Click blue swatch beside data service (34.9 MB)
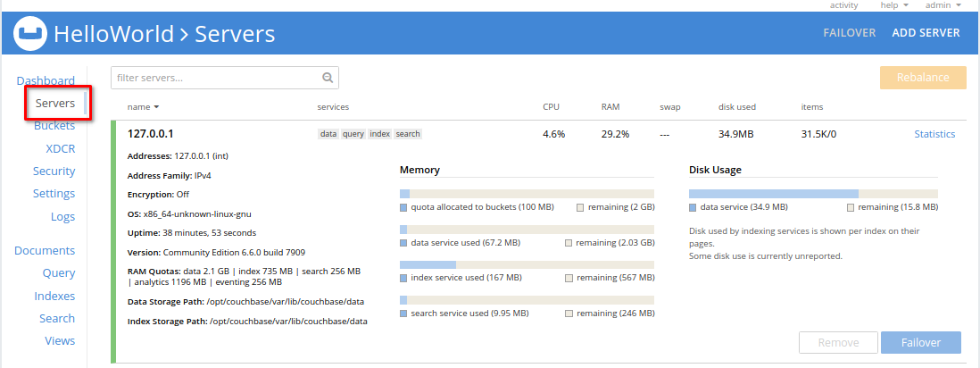980x368 pixels. click(x=693, y=207)
